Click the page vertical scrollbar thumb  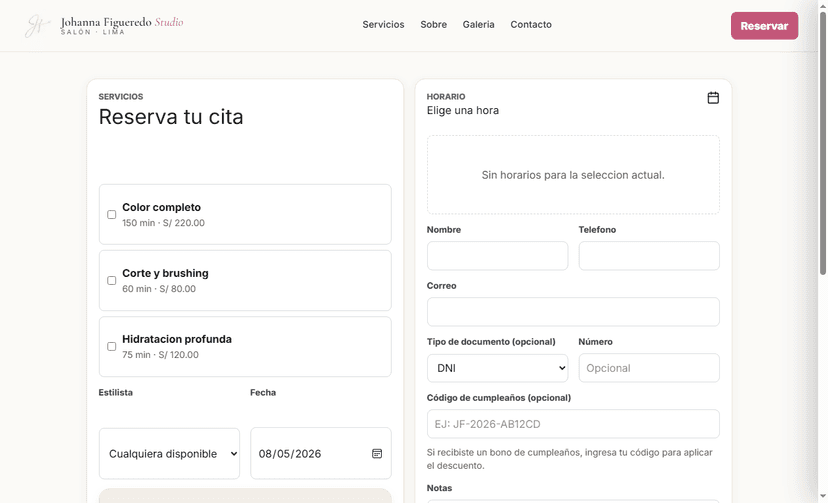(x=822, y=143)
